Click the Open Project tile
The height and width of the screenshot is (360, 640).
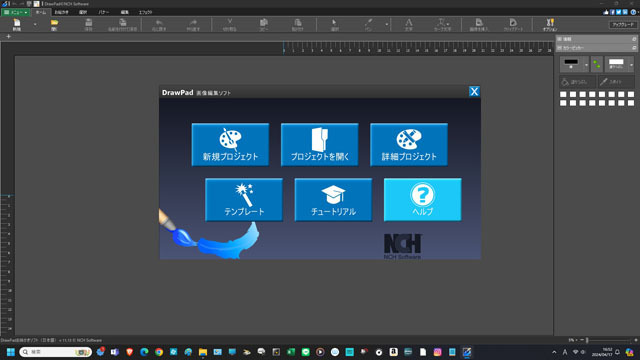click(320, 144)
